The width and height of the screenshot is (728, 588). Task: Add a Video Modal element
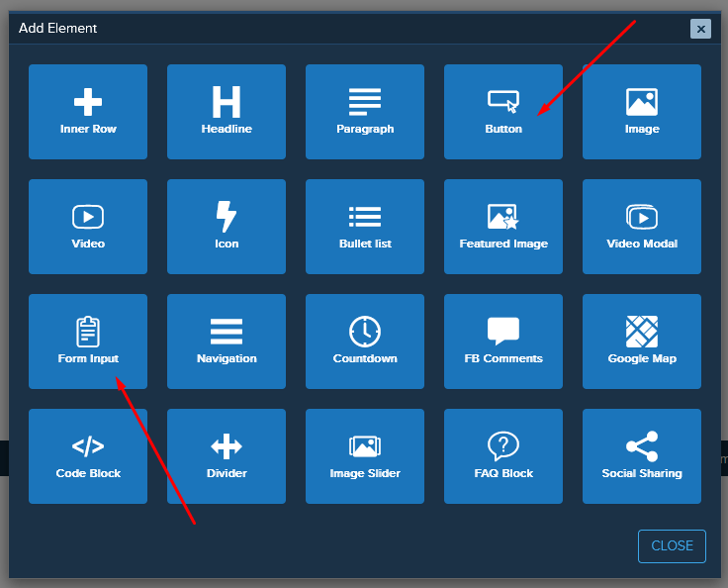(642, 227)
